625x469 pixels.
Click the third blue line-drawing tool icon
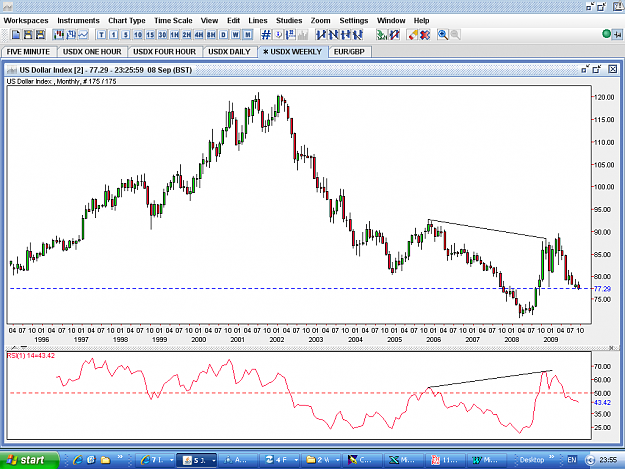(x=346, y=35)
